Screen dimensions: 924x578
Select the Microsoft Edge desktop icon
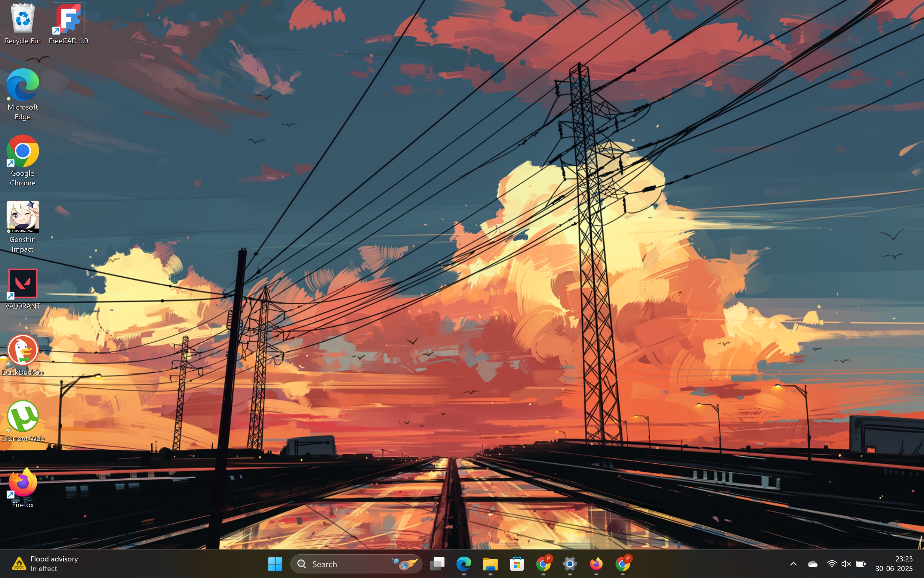coord(23,95)
